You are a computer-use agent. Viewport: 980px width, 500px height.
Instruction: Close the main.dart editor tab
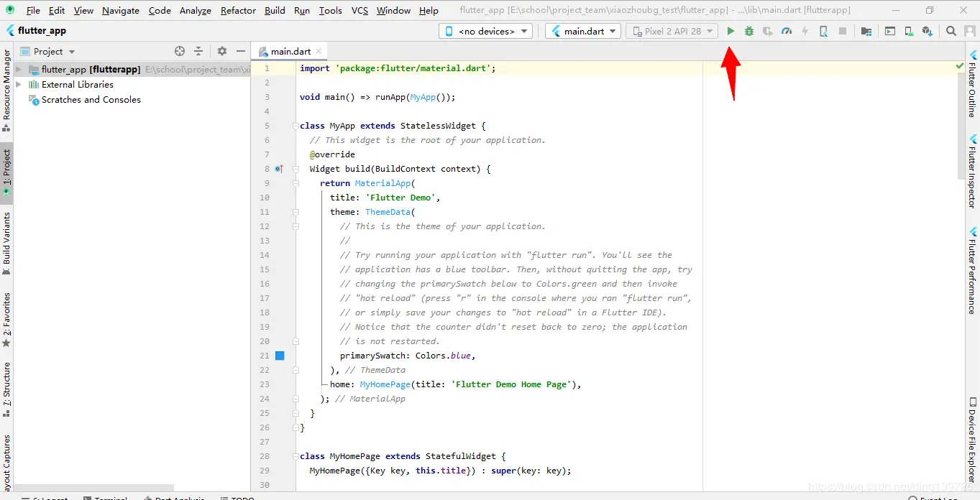coord(319,51)
